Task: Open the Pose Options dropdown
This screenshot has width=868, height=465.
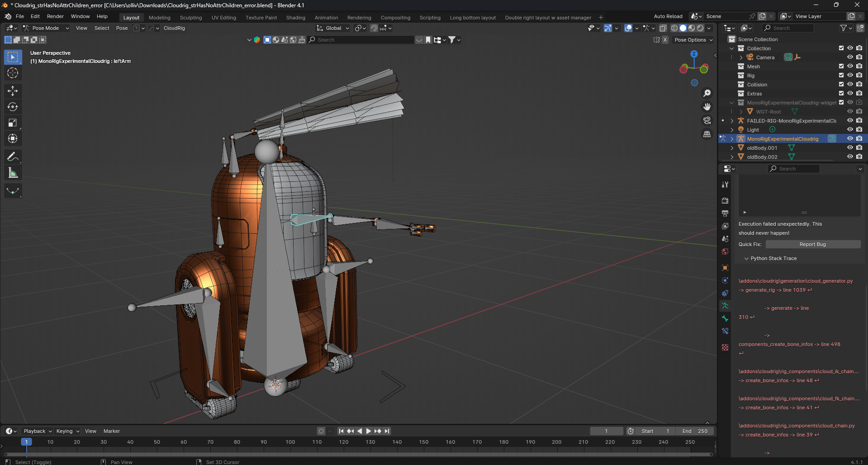Action: pos(693,40)
